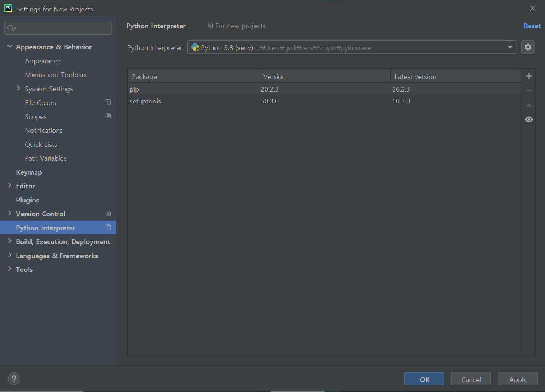Open the Python Interpreter dropdown arrow
The image size is (545, 392).
[510, 47]
